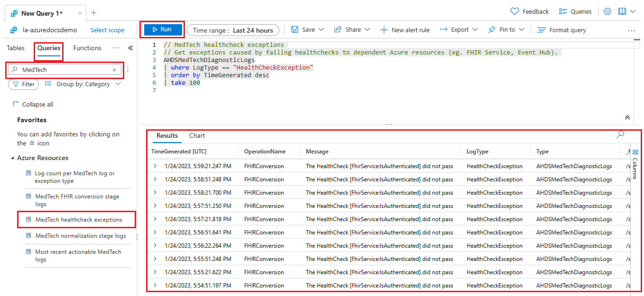The width and height of the screenshot is (644, 296).
Task: Open a new query tab with plus icon
Action: 94,13
